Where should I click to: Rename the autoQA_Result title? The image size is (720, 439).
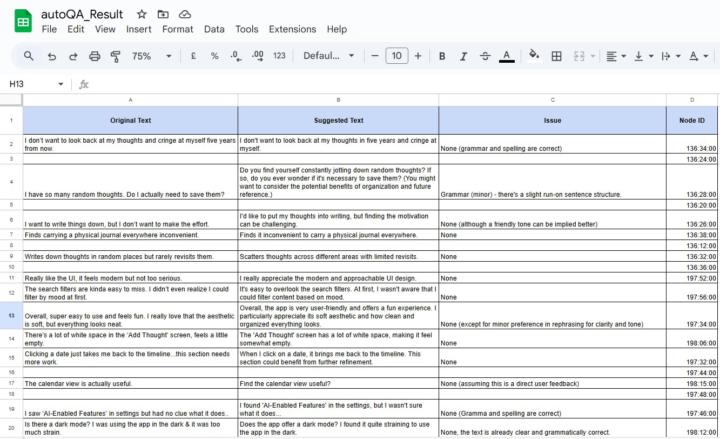coord(82,14)
